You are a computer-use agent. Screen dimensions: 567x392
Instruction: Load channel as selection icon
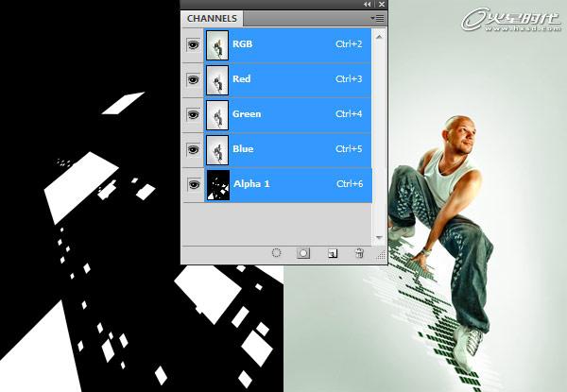point(276,253)
